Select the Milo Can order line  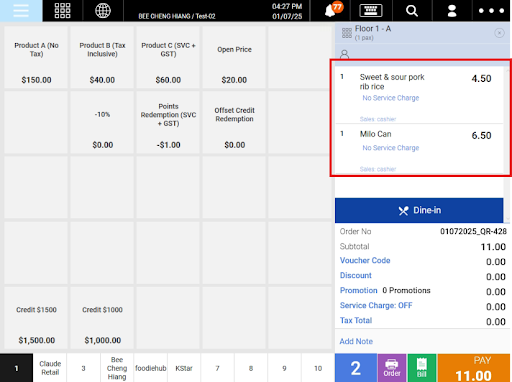pyautogui.click(x=419, y=149)
